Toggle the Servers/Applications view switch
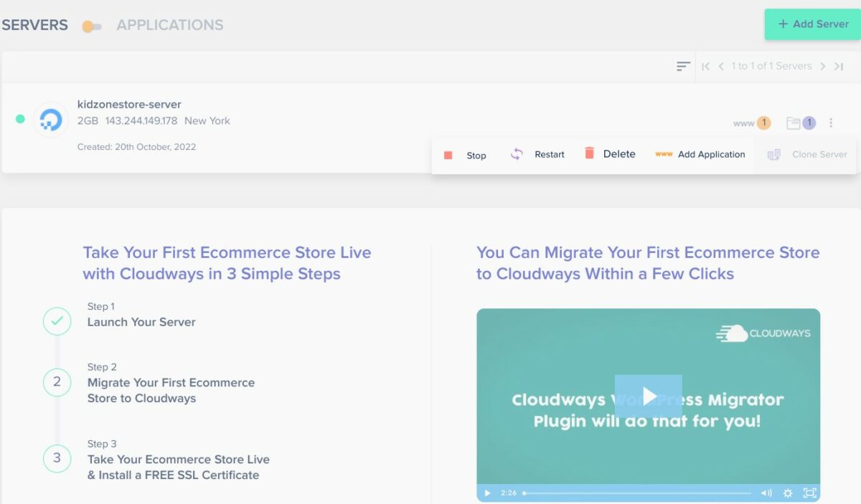 point(92,27)
